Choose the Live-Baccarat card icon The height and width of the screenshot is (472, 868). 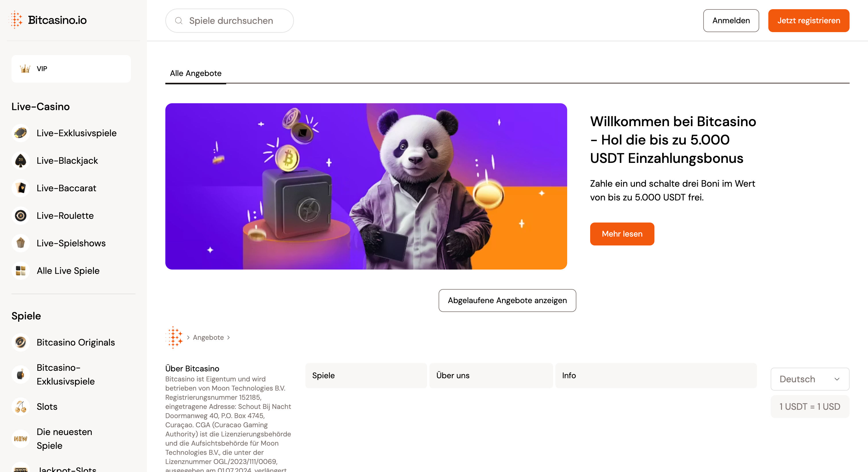21,188
